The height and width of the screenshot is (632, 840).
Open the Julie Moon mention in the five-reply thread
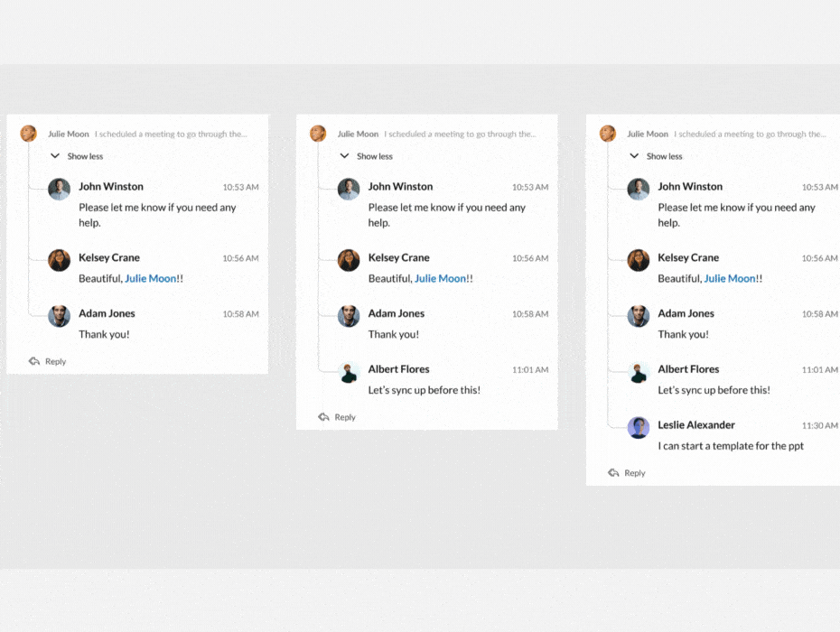[730, 279]
